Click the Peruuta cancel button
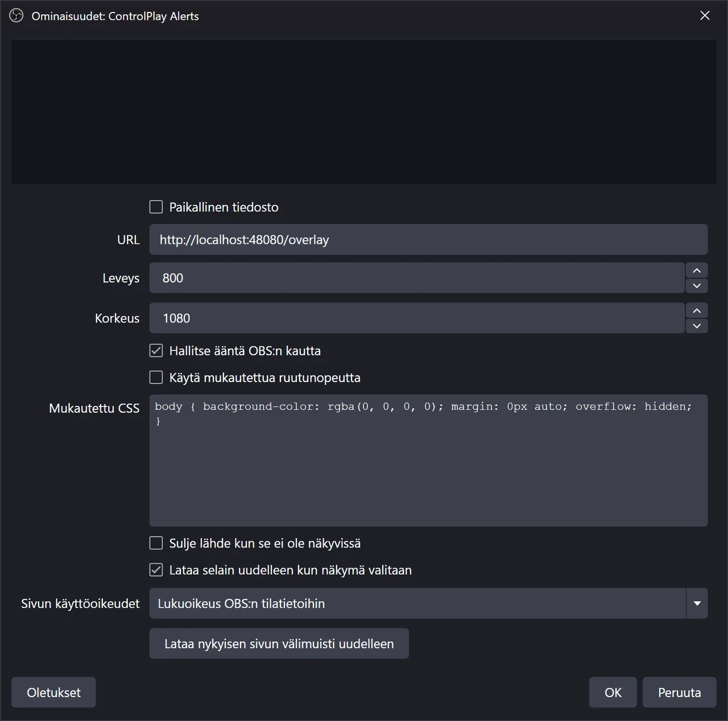 coord(680,693)
